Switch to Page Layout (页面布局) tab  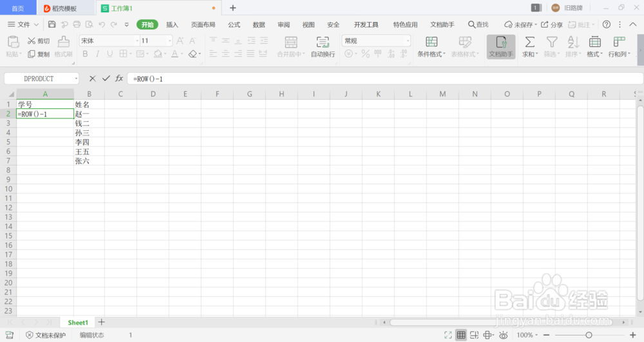pyautogui.click(x=203, y=24)
